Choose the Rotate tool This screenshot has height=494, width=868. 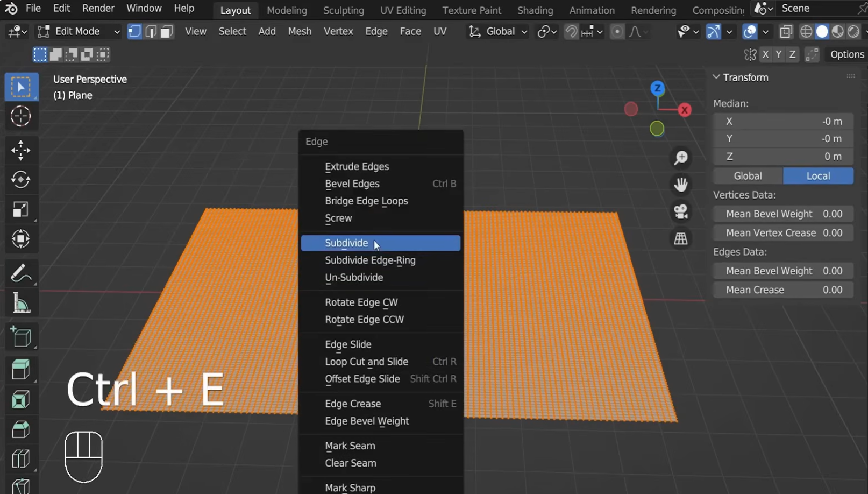click(21, 180)
